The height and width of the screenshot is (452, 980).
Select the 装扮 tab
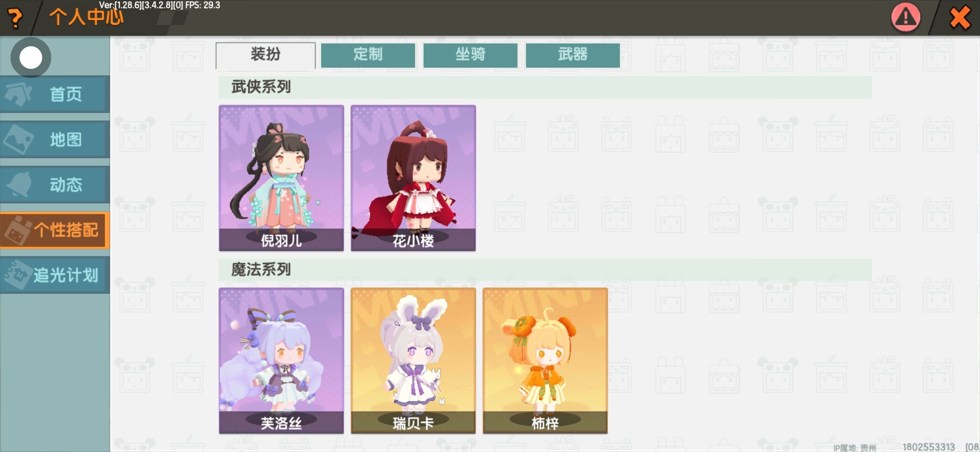point(266,55)
